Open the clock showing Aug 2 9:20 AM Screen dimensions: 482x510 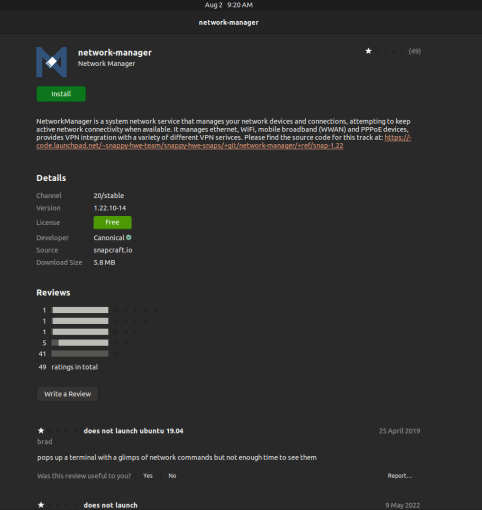click(x=229, y=5)
